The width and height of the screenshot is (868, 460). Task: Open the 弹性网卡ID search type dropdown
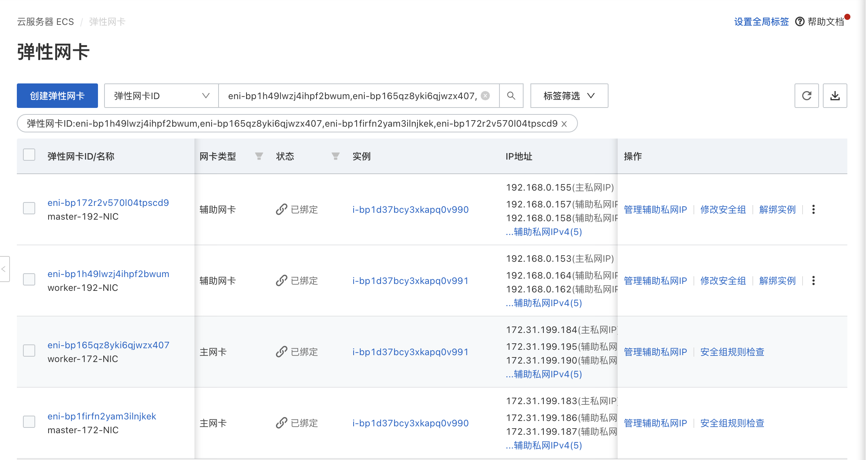pyautogui.click(x=161, y=96)
